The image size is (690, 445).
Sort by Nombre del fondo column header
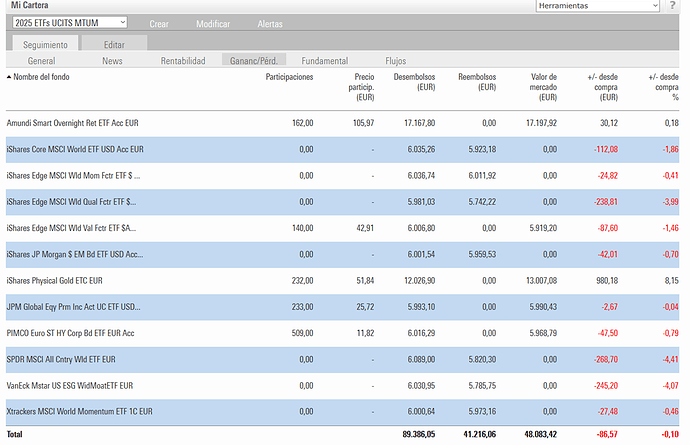pyautogui.click(x=41, y=77)
